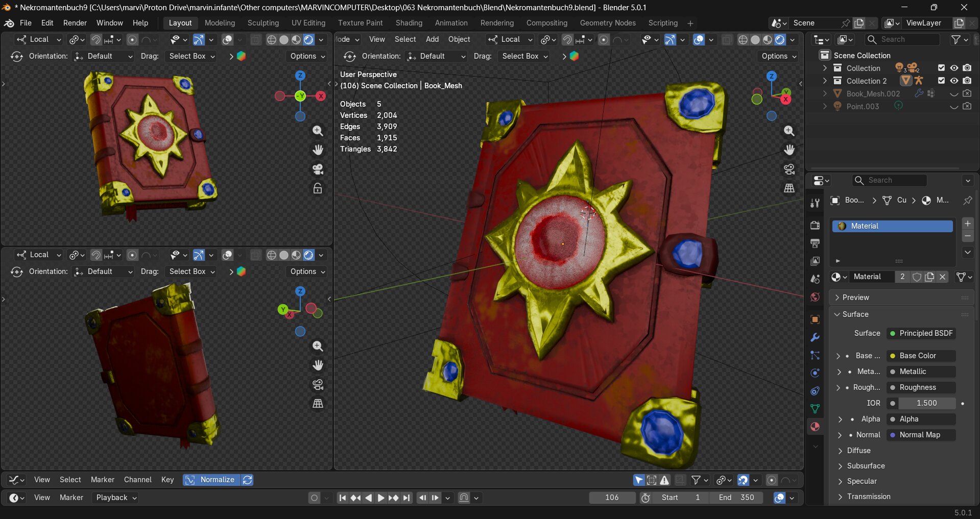Uncheck the Collection 2 exclude checkbox
Image resolution: width=980 pixels, height=519 pixels.
pos(941,81)
